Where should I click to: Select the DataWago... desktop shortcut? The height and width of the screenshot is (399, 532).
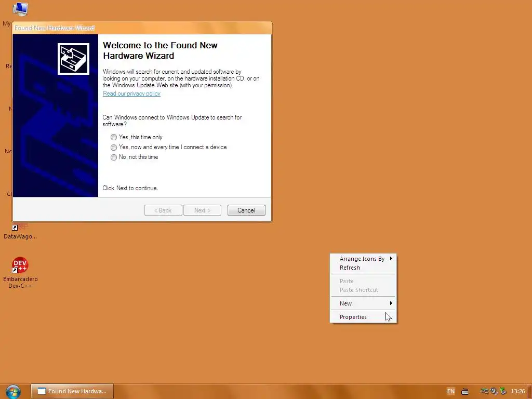click(20, 232)
